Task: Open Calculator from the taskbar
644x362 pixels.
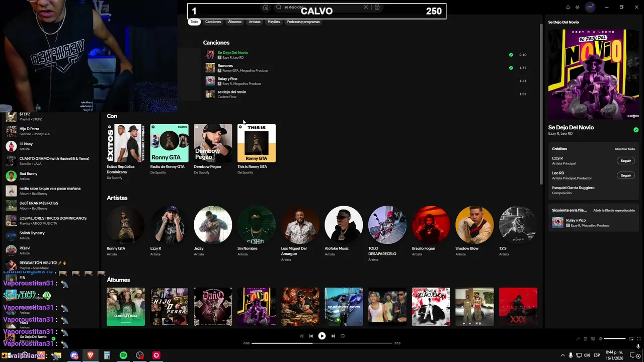Action: point(107,355)
